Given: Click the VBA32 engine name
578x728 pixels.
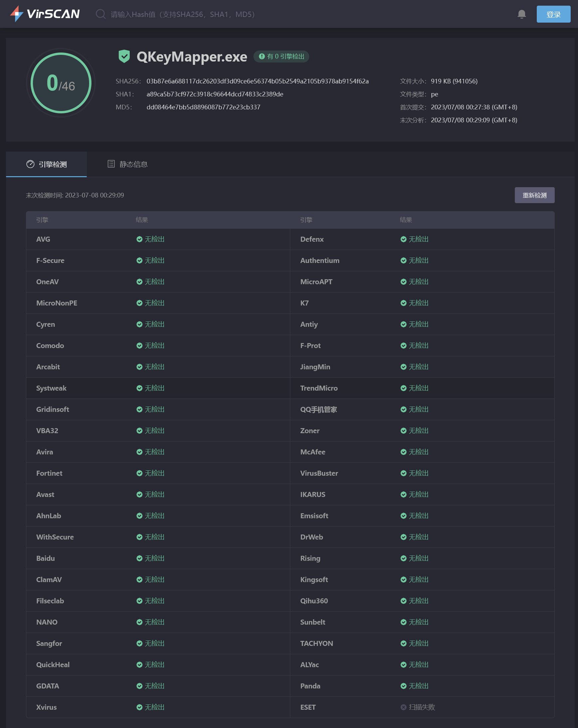Looking at the screenshot, I should click(47, 430).
